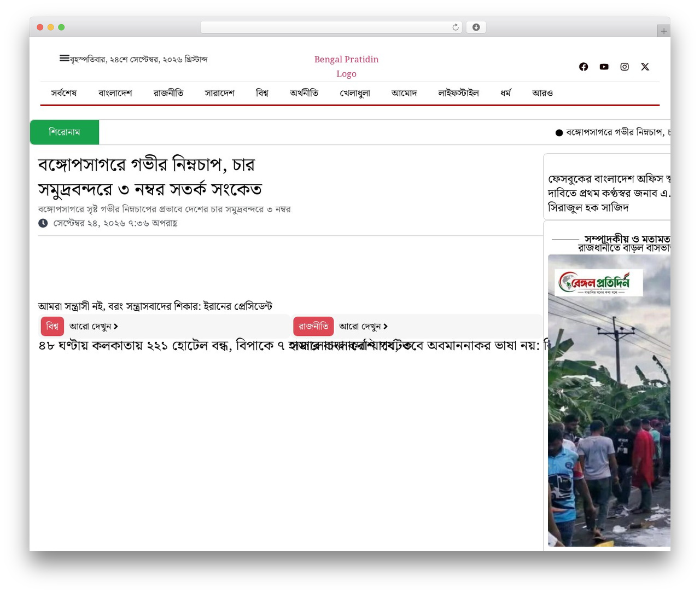Viewport: 700px width, 593px height.
Task: Click আরো দেখুন next to রাজনীতি badge
Action: [363, 326]
